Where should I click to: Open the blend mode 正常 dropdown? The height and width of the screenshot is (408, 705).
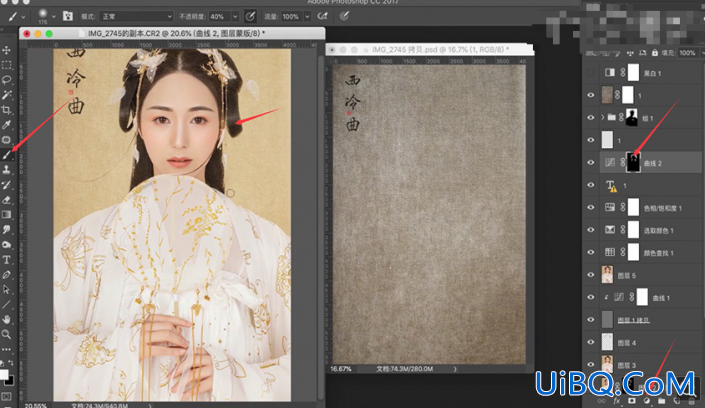[x=136, y=17]
